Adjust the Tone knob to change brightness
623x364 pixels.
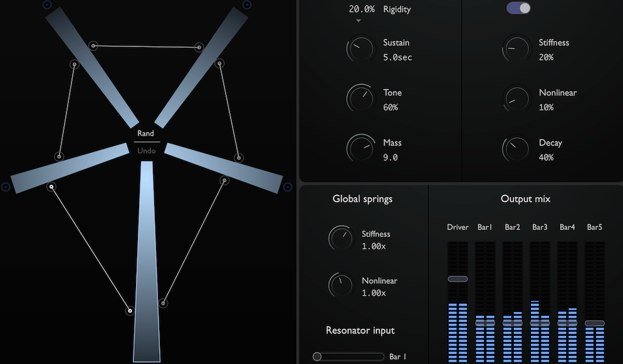pos(360,98)
